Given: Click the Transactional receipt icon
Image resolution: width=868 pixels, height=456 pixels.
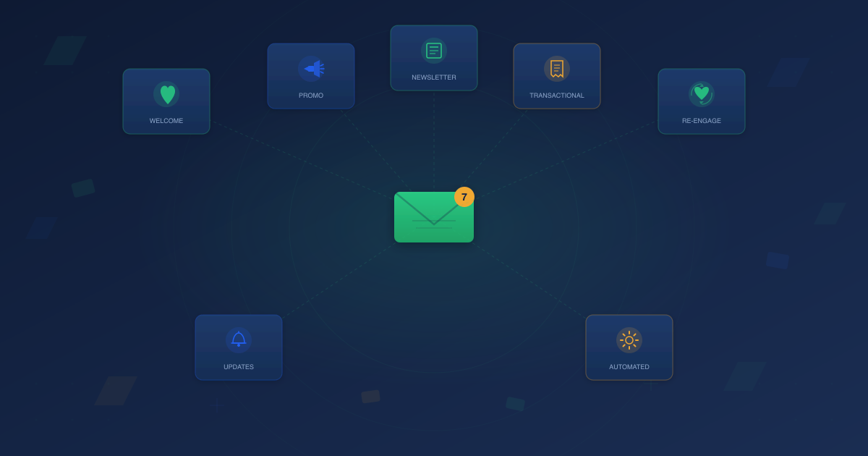Looking at the screenshot, I should [557, 67].
